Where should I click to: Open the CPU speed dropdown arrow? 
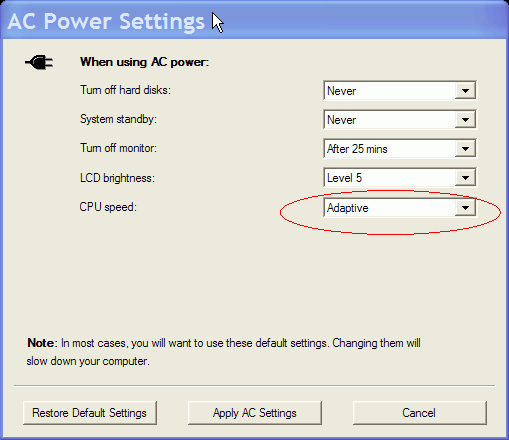coord(465,208)
